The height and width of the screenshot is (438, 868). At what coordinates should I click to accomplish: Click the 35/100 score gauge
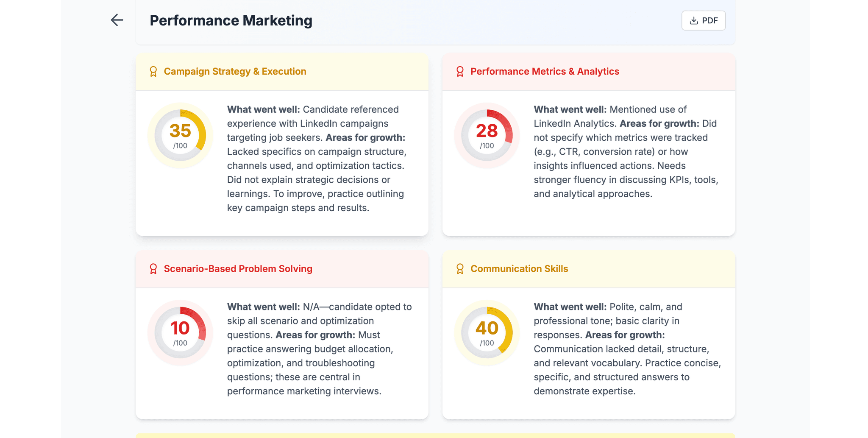pos(180,135)
